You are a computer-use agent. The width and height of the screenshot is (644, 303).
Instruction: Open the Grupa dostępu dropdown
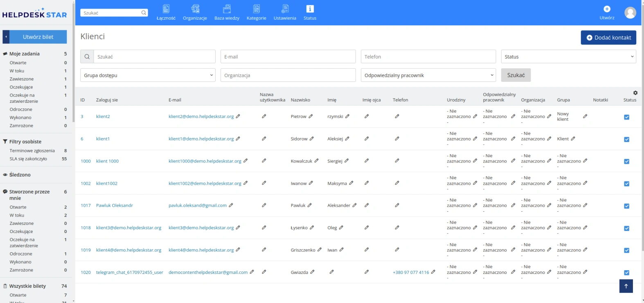coord(148,75)
